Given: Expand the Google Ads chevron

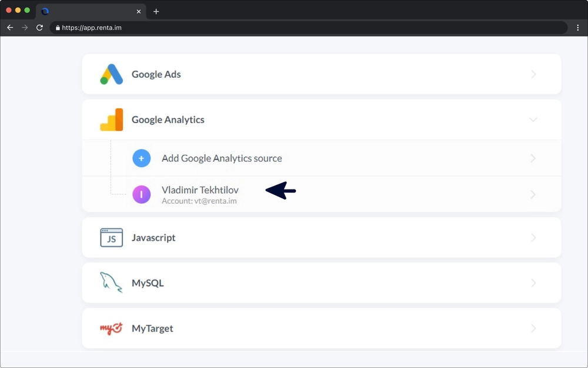Looking at the screenshot, I should pyautogui.click(x=533, y=74).
